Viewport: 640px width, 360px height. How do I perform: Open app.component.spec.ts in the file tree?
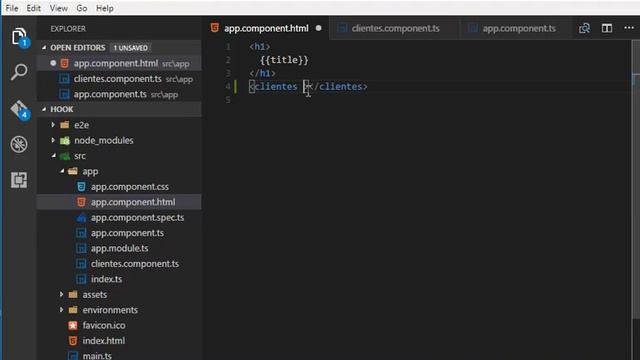pos(119,218)
